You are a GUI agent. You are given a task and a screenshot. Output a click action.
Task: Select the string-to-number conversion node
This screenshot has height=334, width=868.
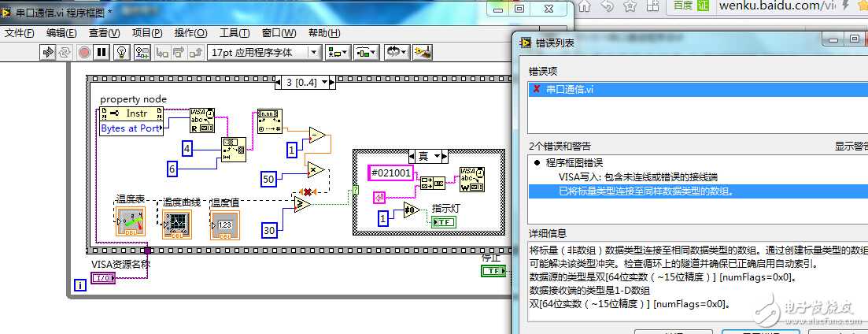pyautogui.click(x=270, y=121)
